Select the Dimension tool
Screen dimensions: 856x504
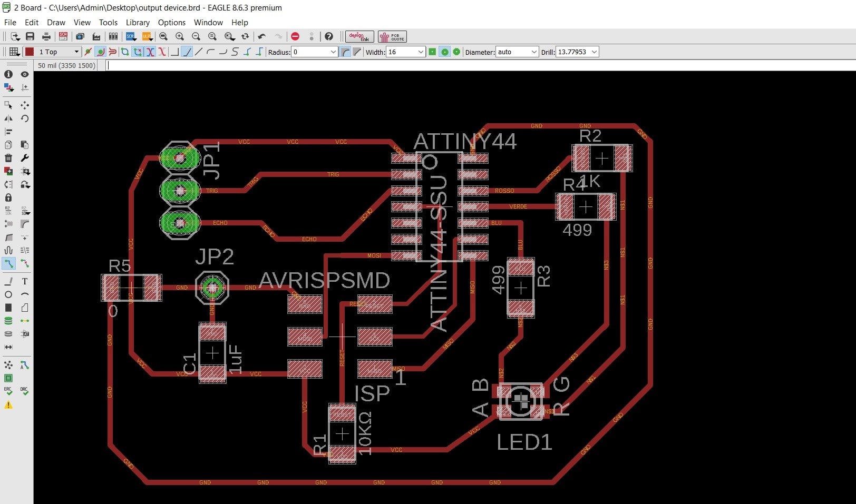8,347
